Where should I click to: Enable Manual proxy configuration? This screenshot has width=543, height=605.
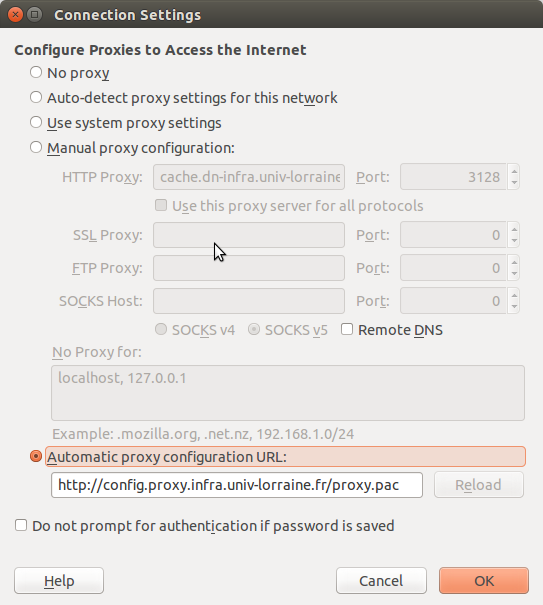(x=36, y=147)
